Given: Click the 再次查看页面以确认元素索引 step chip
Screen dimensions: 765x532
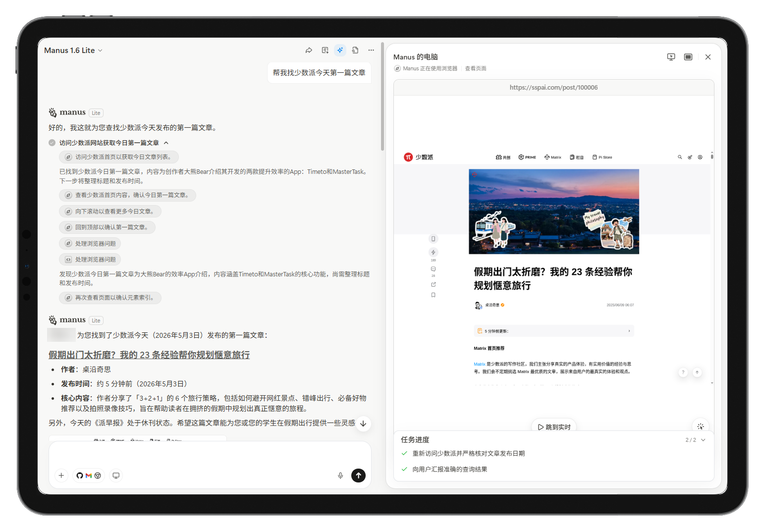Looking at the screenshot, I should (x=110, y=298).
